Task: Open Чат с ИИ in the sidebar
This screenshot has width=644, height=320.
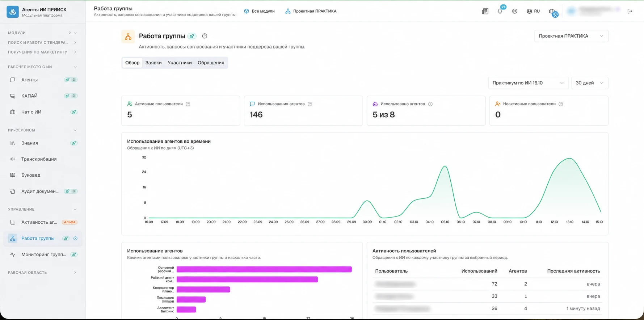Action: point(43,112)
